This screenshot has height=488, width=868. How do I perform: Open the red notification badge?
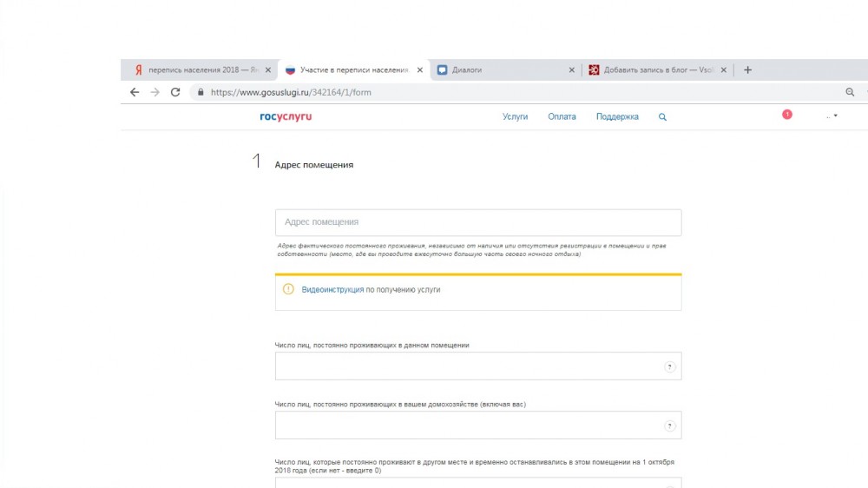click(x=787, y=115)
